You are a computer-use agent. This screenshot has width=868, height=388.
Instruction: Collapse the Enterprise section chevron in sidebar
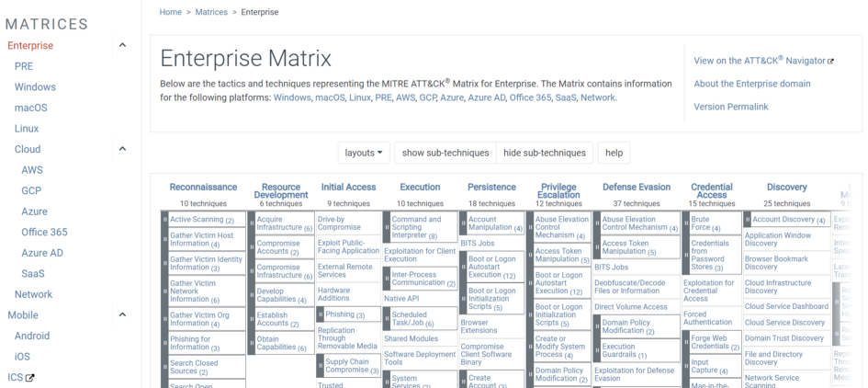pyautogui.click(x=122, y=46)
